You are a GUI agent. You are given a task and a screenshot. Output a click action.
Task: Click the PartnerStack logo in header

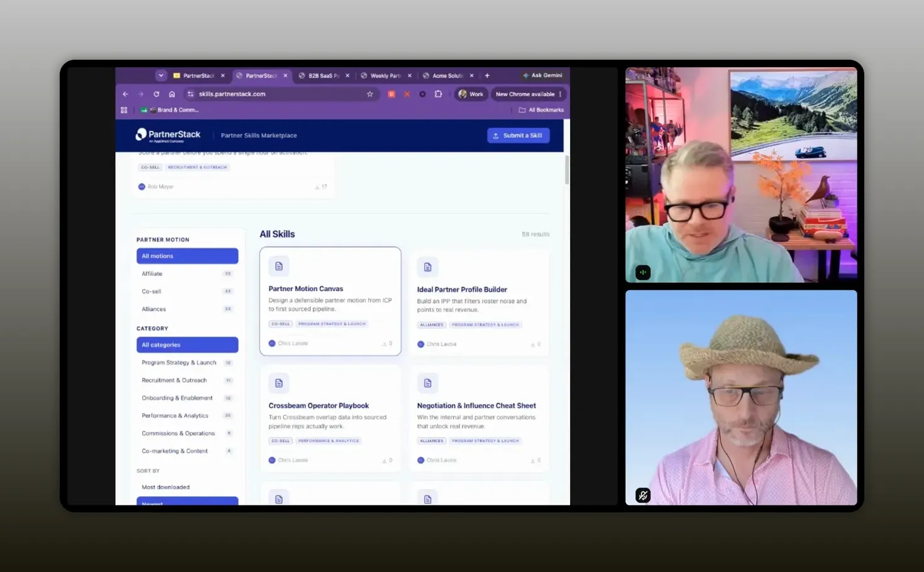[x=168, y=135]
